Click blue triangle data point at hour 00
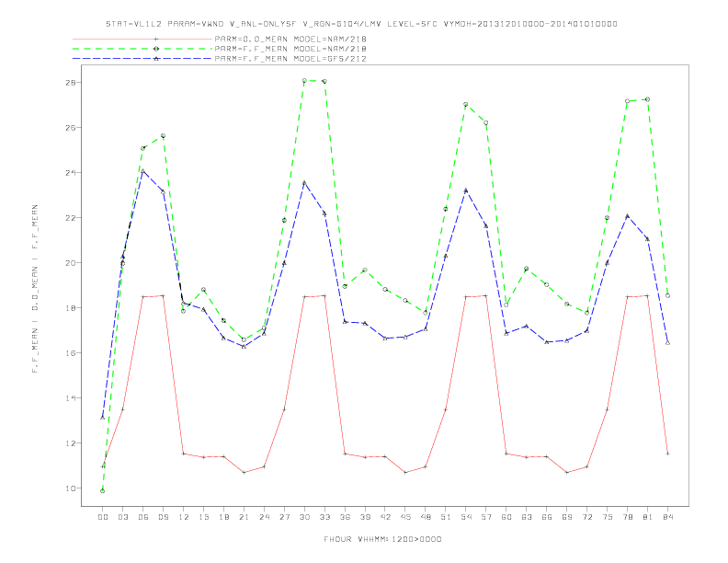This screenshot has height=563, width=728. click(x=103, y=417)
